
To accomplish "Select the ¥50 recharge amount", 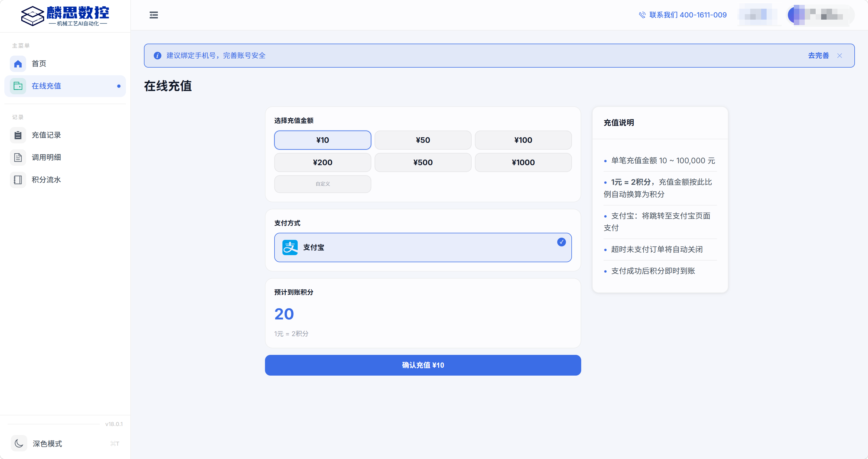I will 423,140.
